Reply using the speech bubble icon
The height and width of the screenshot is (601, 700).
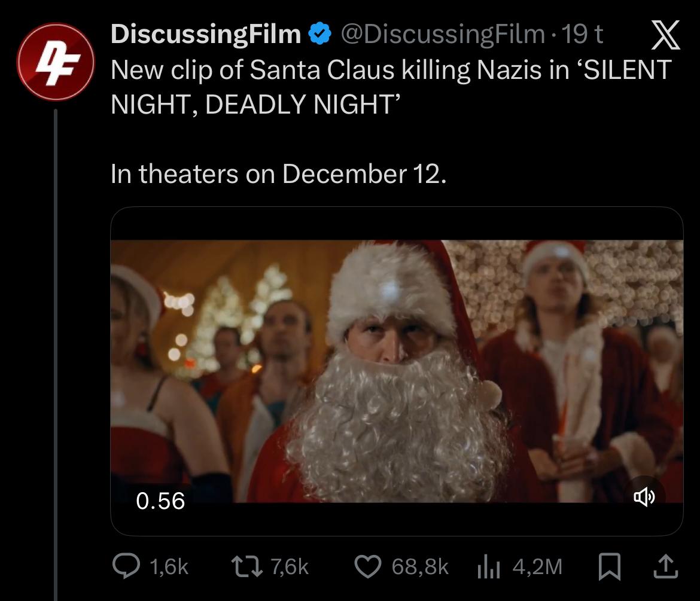point(124,566)
